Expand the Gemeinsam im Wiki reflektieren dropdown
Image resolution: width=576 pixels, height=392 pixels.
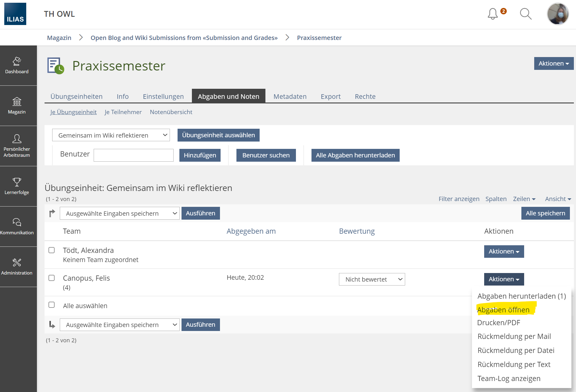click(x=111, y=135)
